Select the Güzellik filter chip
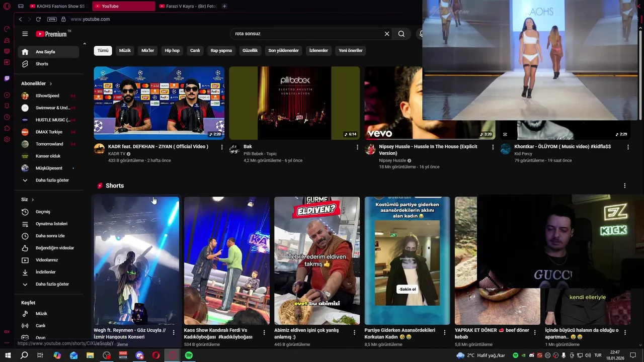Viewport: 644px width, 362px height. (250, 50)
